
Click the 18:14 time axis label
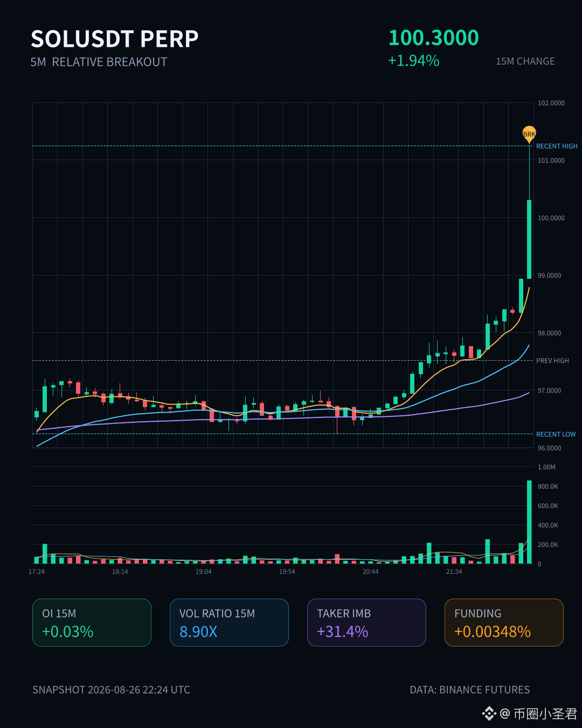tap(120, 572)
